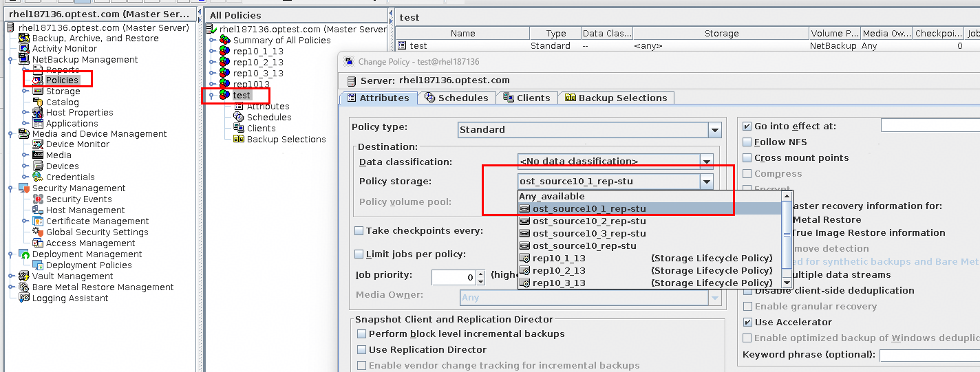Screen dimensions: 980x372
Task: Click the Certificate Management icon
Action: (38, 221)
